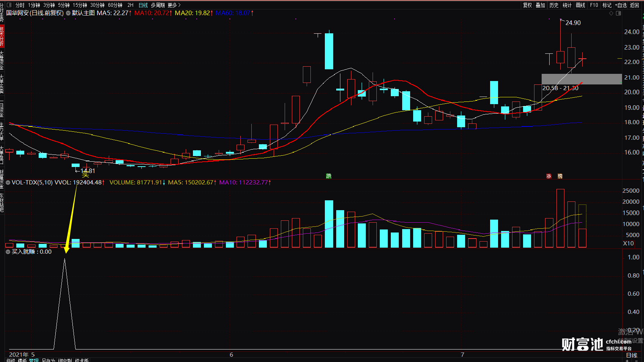The height and width of the screenshot is (362, 644).
Task: Click the red 涨 marker below the chart
Action: (x=549, y=176)
